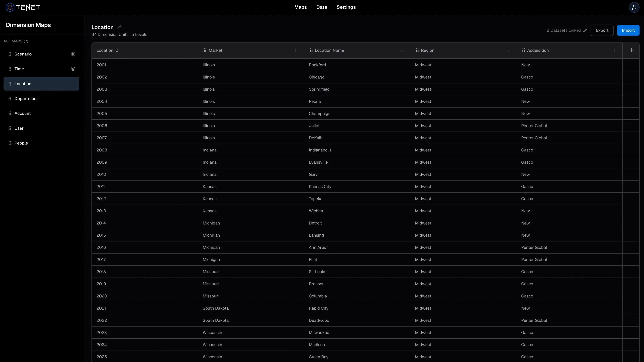The image size is (644, 362).
Task: Grab the drag handle beside Department map
Action: [10, 99]
